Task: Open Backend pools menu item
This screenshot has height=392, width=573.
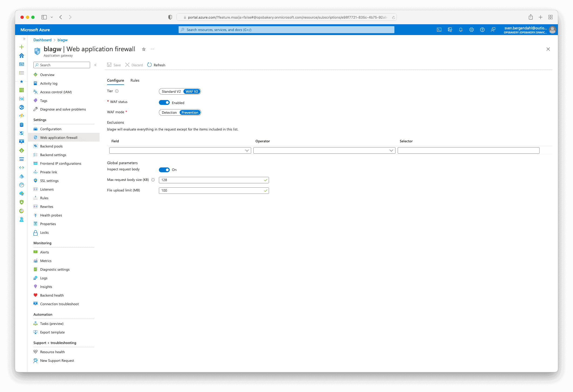Action: point(51,146)
